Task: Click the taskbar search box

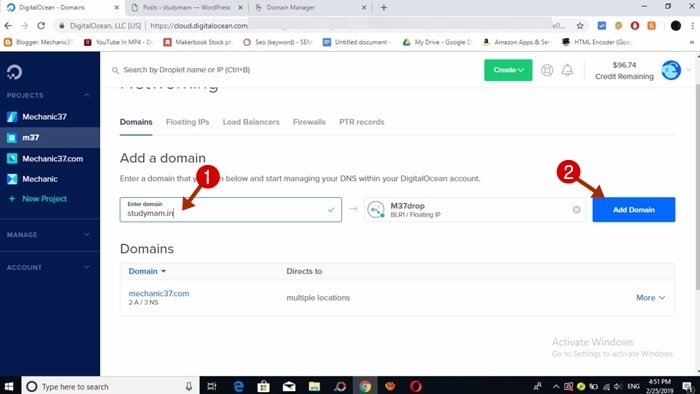Action: 110,386
